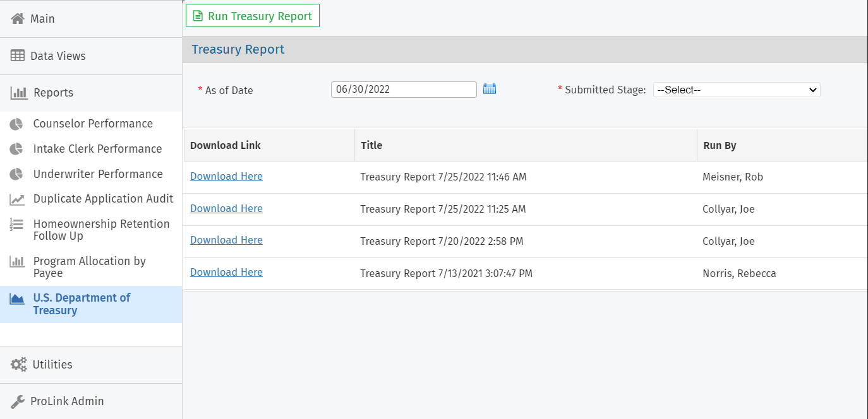The width and height of the screenshot is (868, 419).
Task: Open the Reports section in sidebar
Action: 54,92
